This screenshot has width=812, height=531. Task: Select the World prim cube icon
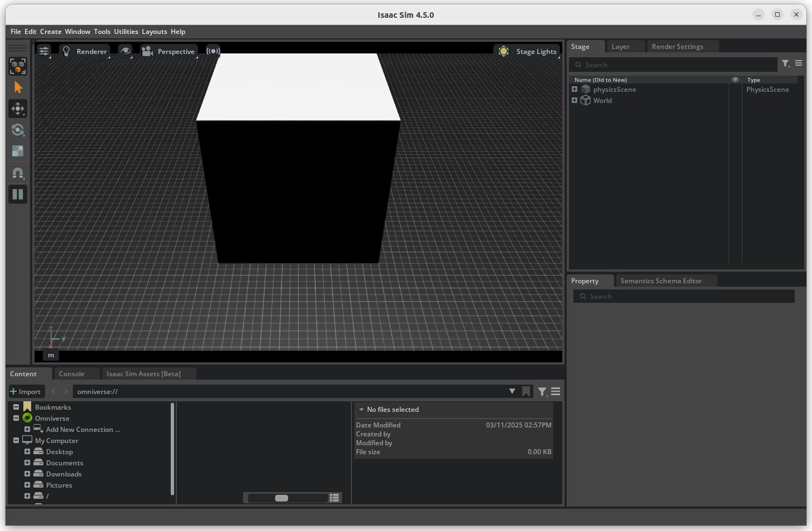pos(586,100)
